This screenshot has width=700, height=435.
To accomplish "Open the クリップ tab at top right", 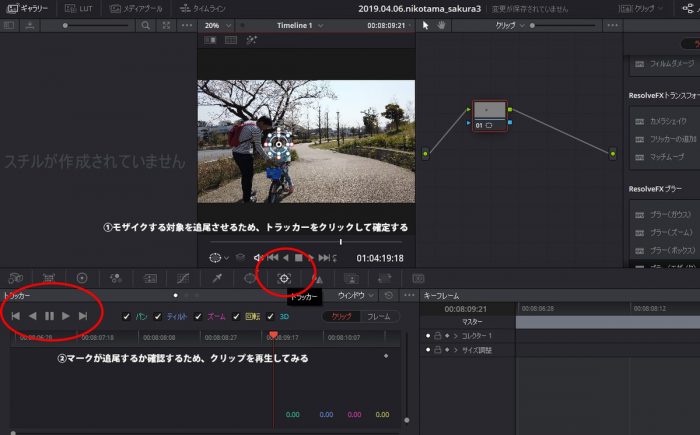I will [641, 8].
